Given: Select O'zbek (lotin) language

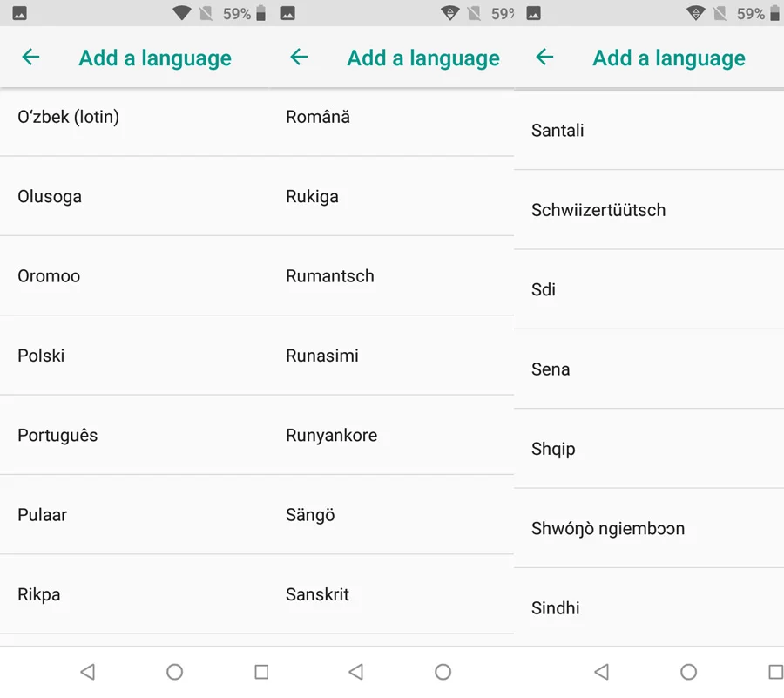Looking at the screenshot, I should 134,117.
